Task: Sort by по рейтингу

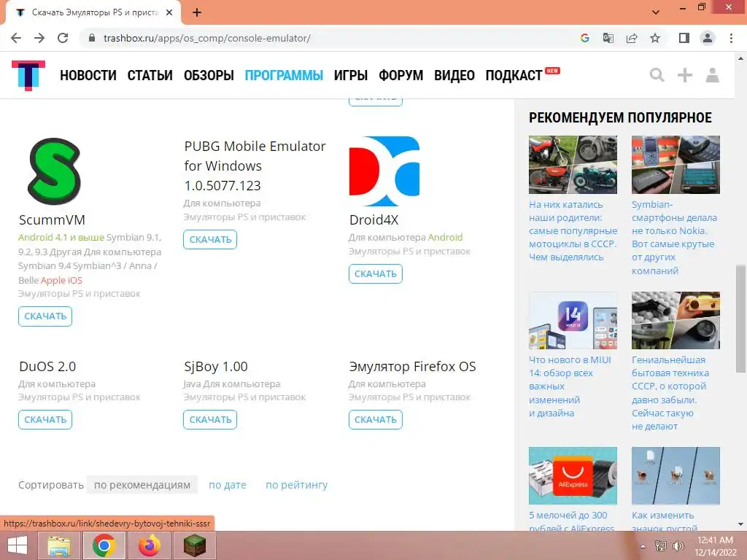Action: click(296, 485)
